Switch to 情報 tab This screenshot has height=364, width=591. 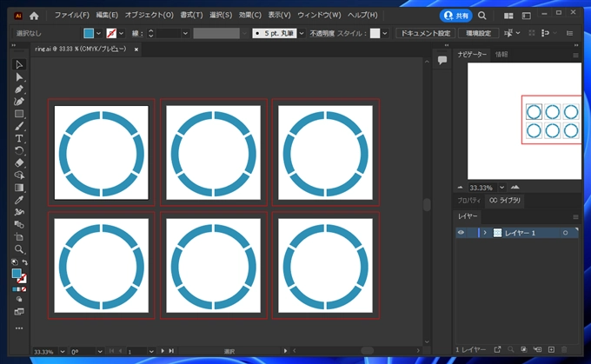coord(501,55)
